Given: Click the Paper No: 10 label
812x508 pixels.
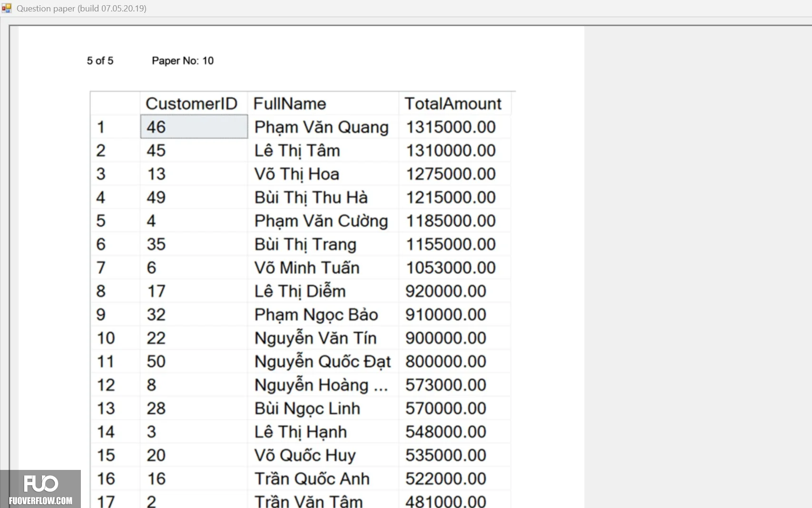Looking at the screenshot, I should coord(183,60).
